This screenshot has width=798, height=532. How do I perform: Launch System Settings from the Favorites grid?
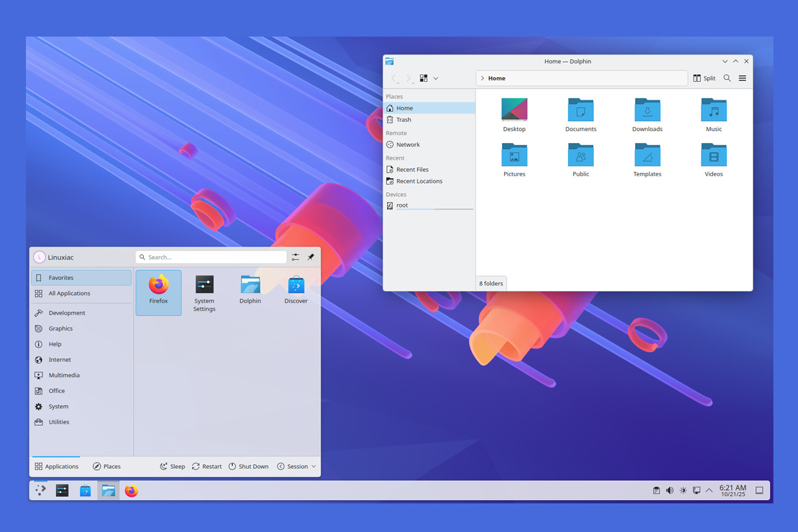[204, 293]
